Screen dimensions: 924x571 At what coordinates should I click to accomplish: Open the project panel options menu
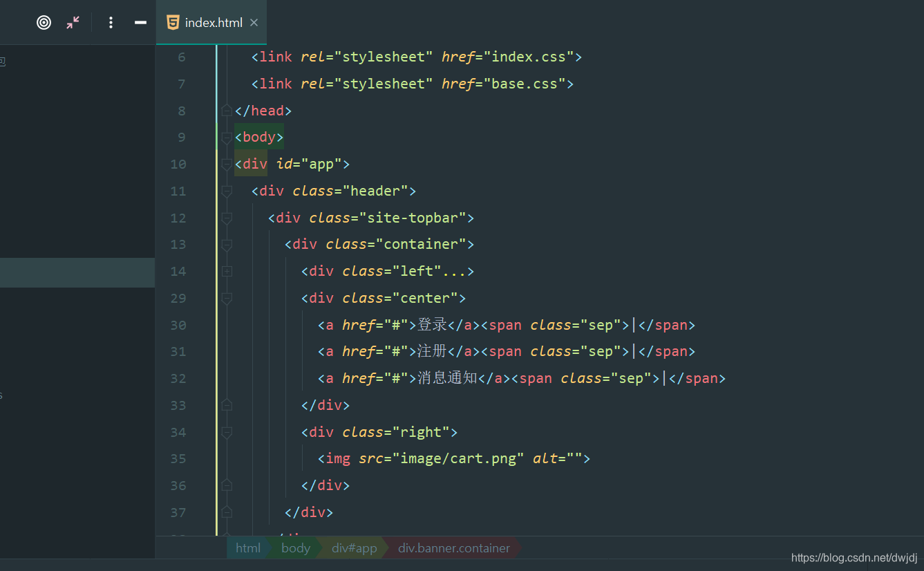111,23
